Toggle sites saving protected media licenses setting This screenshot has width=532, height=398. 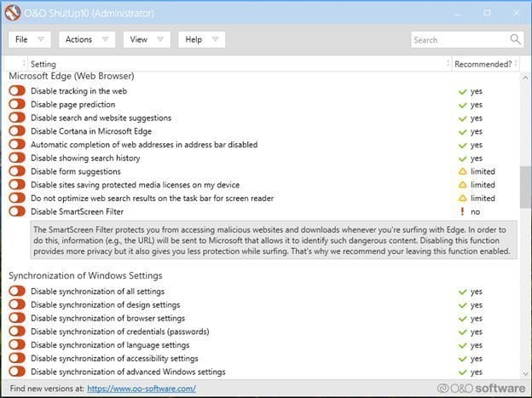pos(17,184)
